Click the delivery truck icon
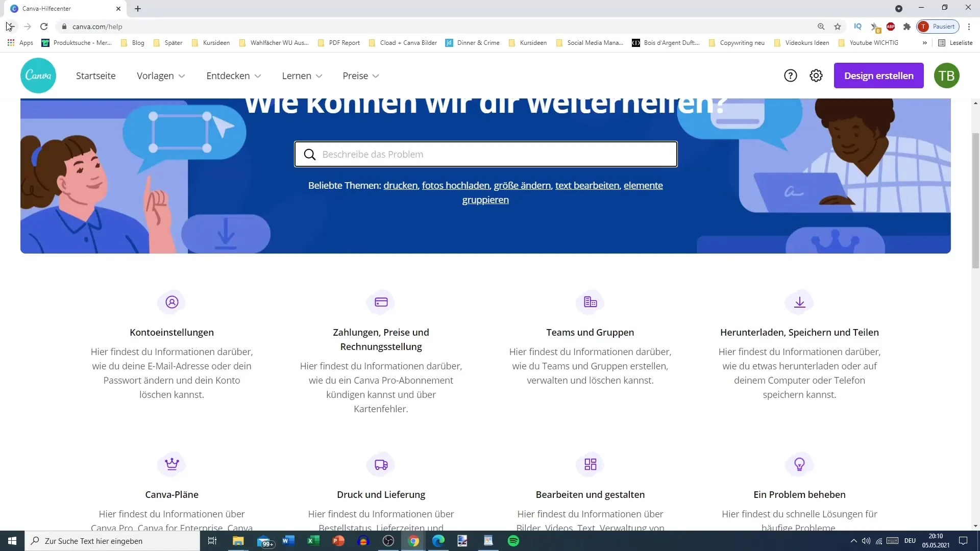 pyautogui.click(x=381, y=464)
